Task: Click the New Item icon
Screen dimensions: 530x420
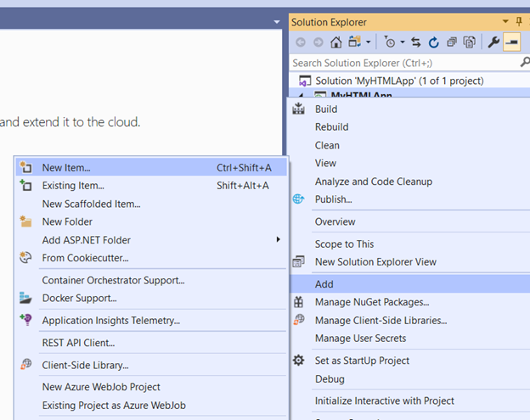Action: [25, 167]
